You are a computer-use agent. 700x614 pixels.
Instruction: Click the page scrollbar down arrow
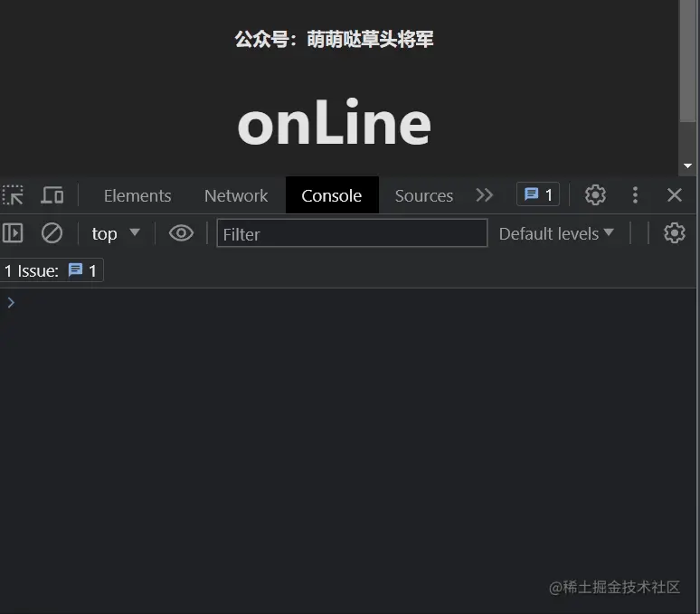688,166
